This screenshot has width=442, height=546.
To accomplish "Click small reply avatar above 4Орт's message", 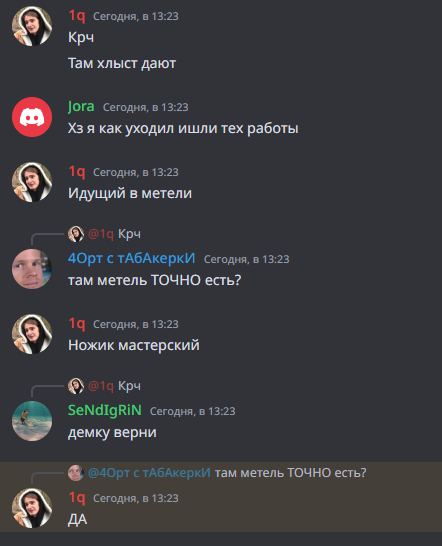I will pyautogui.click(x=76, y=234).
